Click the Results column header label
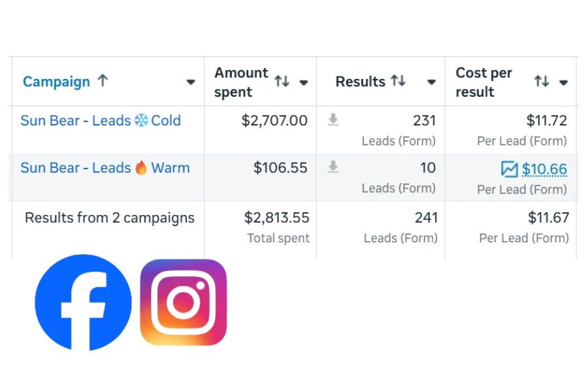Image resolution: width=588 pixels, height=392 pixels. point(360,82)
